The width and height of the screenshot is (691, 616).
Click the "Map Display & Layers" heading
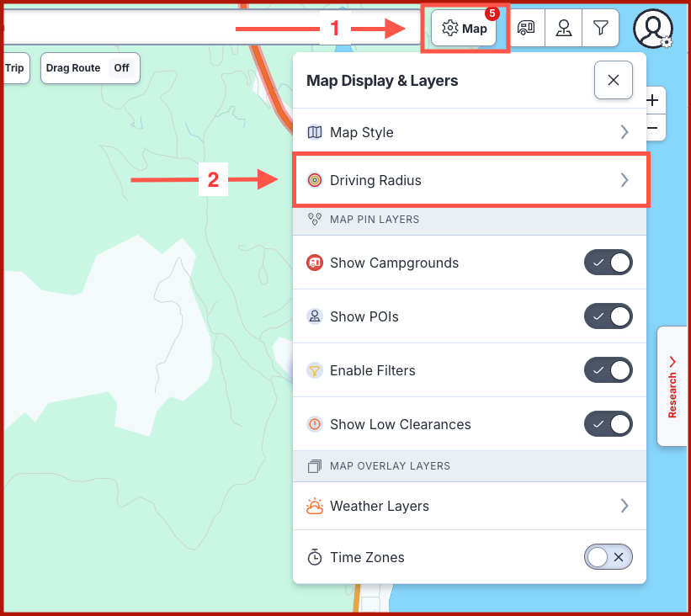tap(382, 81)
